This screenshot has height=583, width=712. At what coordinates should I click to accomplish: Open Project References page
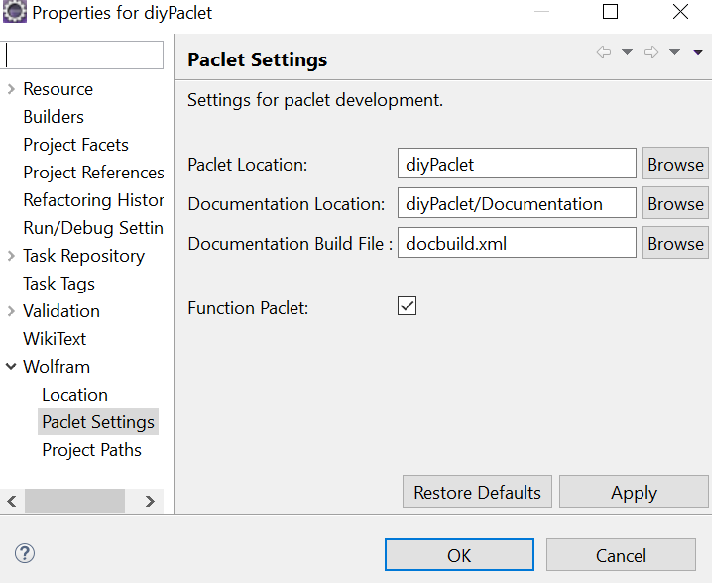[94, 173]
